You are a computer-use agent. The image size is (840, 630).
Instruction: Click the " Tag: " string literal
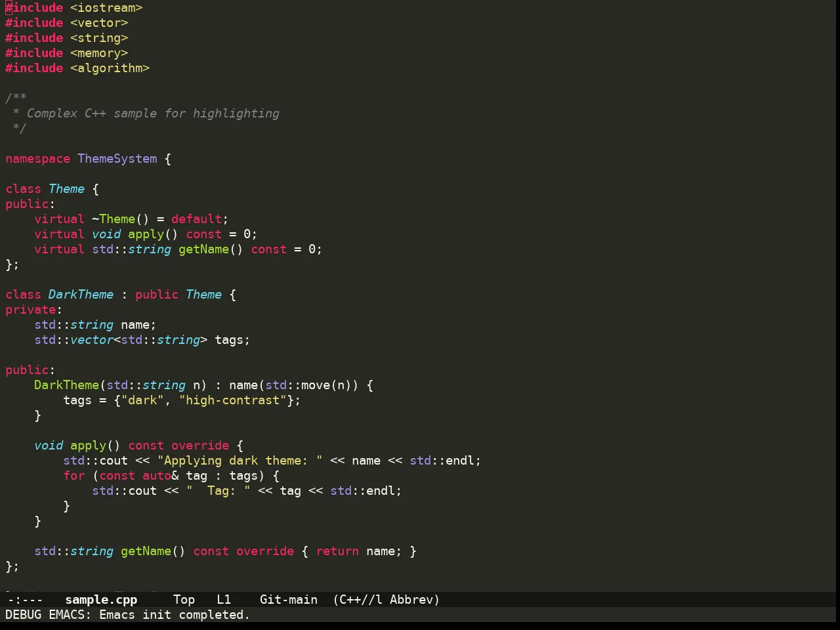tap(219, 491)
